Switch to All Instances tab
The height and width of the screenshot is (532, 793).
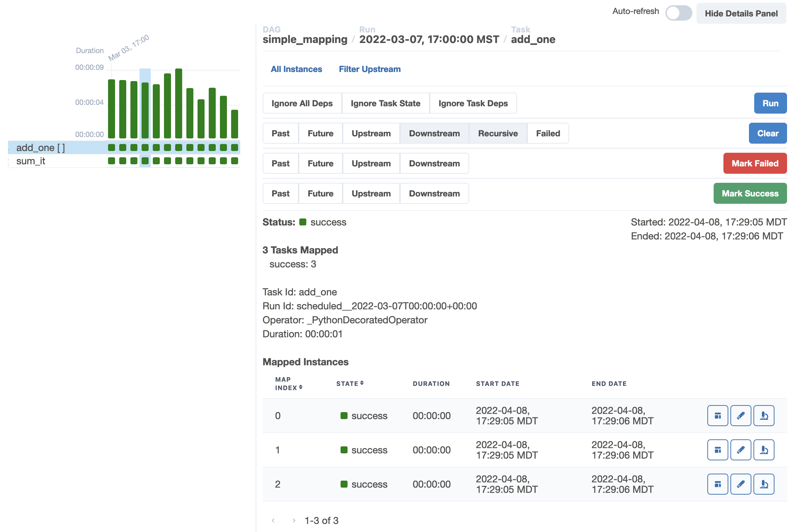coord(296,69)
